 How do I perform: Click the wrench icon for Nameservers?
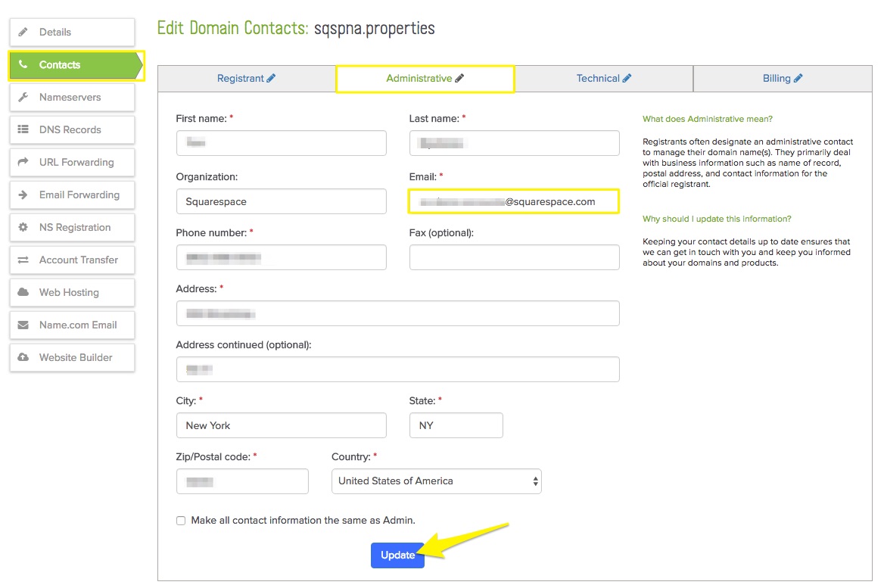tap(23, 98)
